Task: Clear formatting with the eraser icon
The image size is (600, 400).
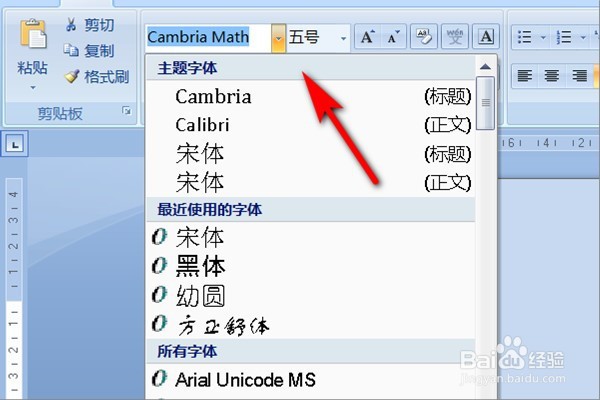Action: (424, 37)
